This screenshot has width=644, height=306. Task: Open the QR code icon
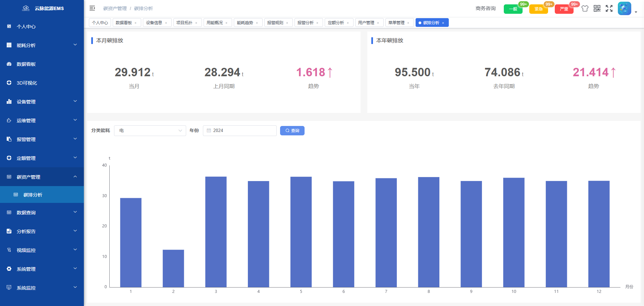(x=597, y=8)
